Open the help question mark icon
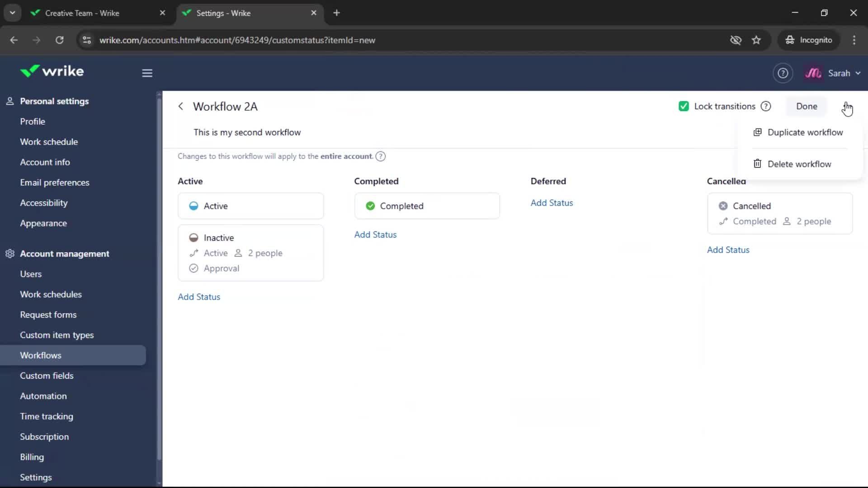 coord(783,73)
